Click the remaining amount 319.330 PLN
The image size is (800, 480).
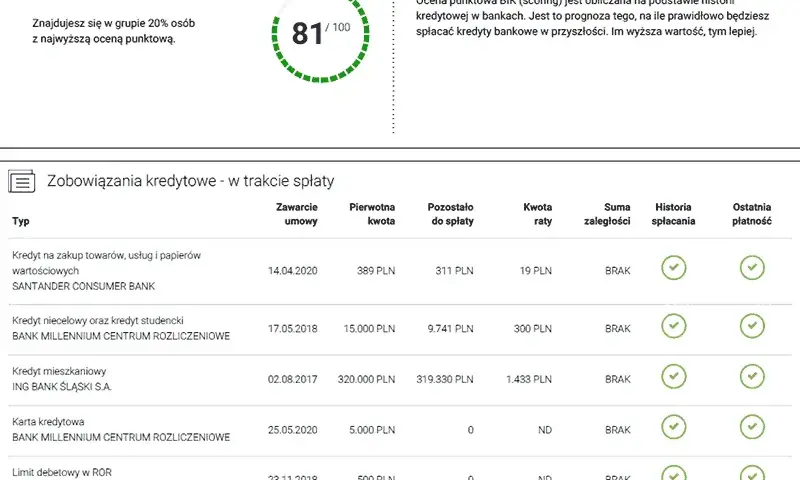coord(445,380)
